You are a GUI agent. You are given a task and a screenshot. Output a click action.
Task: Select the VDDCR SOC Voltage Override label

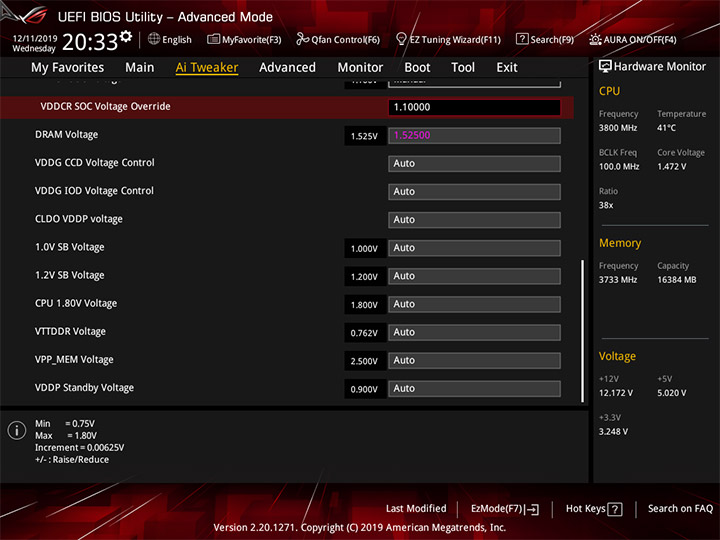(x=105, y=106)
